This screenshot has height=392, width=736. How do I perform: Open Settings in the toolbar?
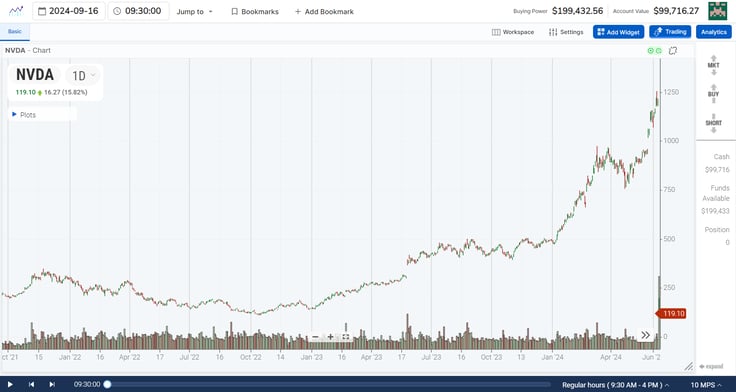(x=566, y=32)
